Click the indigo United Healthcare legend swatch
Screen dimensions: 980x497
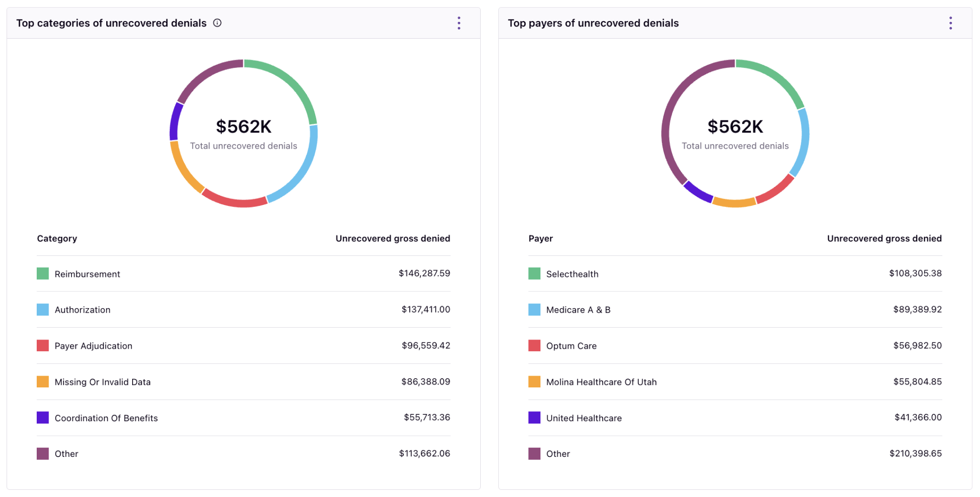click(534, 418)
